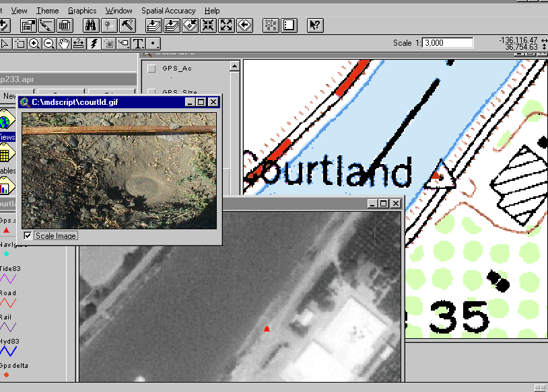Uncheck the Scale Image checkbox

pos(28,235)
